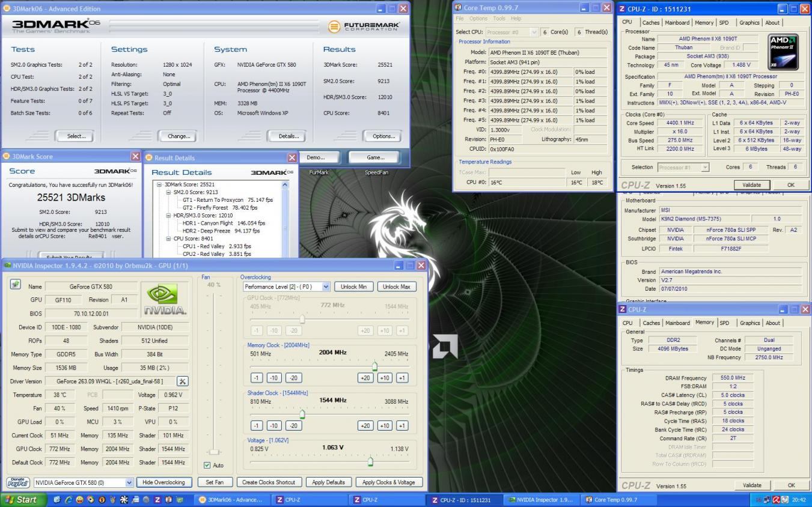Click the Select... button under Tests
Screen dimensions: 812x507
(x=76, y=136)
